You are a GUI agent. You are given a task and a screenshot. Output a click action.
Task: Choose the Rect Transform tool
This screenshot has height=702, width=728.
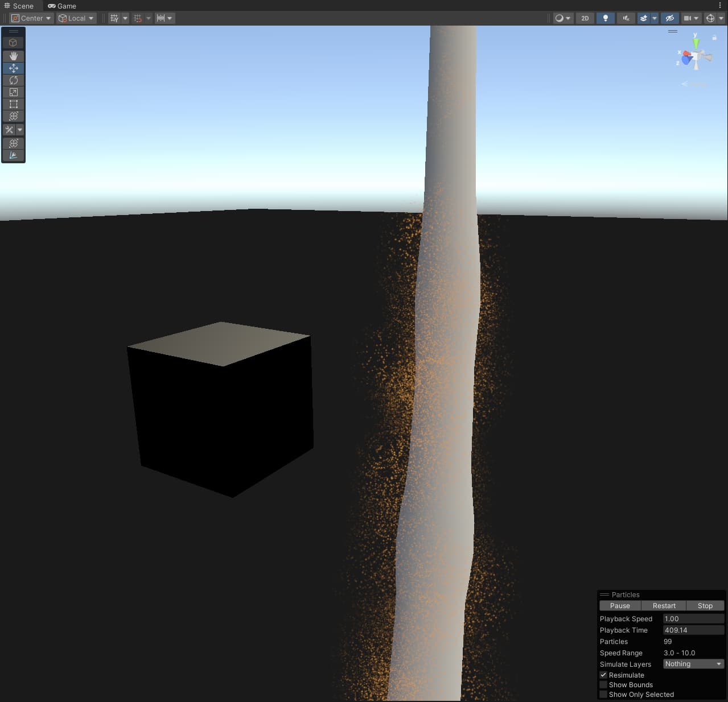[13, 104]
